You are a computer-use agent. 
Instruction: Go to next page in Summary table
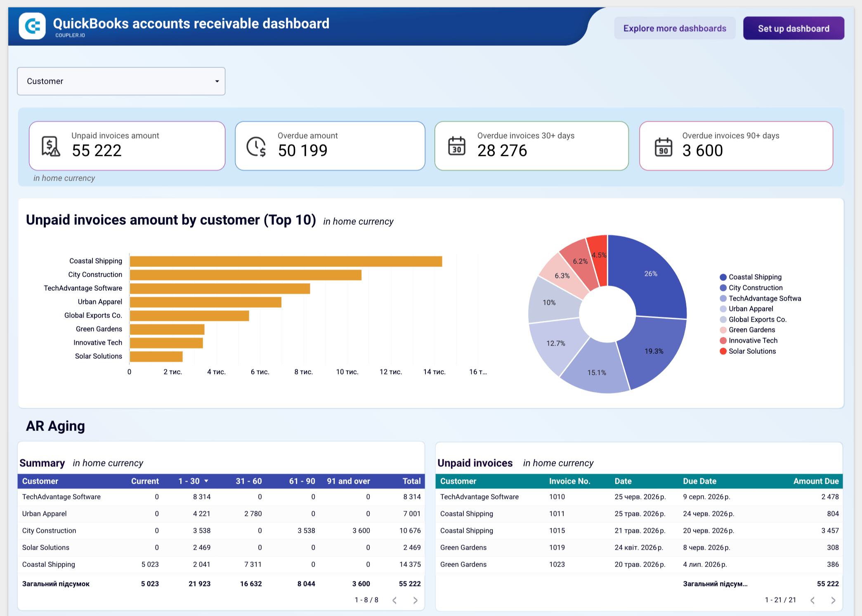tap(415, 600)
